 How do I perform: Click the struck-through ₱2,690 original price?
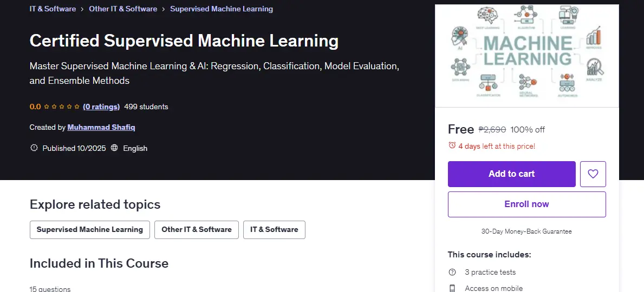tap(492, 130)
